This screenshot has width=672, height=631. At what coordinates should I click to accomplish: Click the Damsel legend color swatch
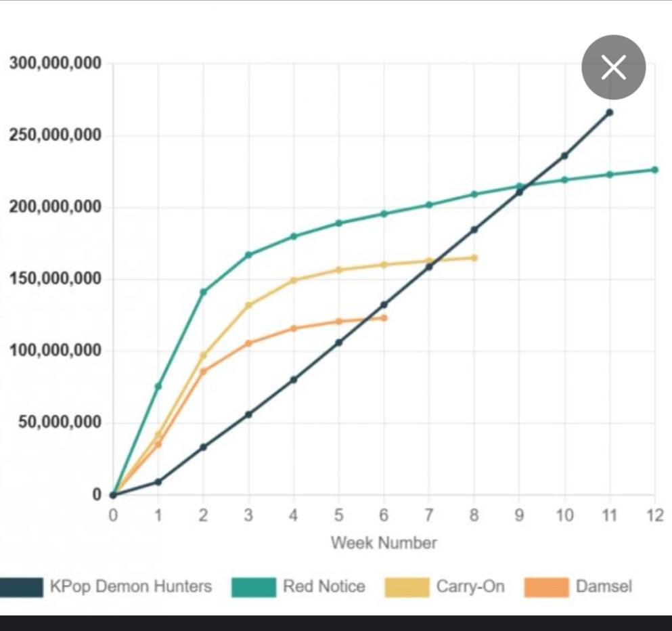click(546, 587)
